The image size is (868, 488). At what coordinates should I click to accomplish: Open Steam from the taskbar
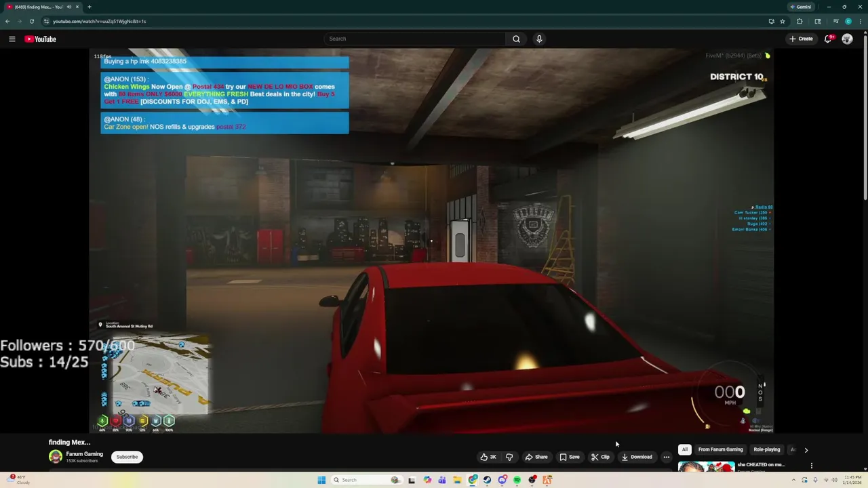[487, 480]
